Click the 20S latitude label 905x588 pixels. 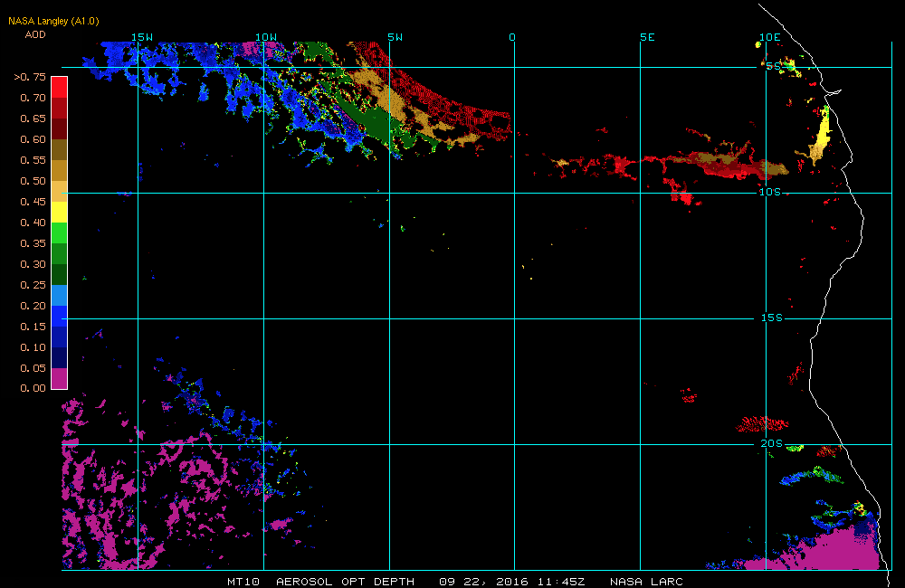point(772,444)
